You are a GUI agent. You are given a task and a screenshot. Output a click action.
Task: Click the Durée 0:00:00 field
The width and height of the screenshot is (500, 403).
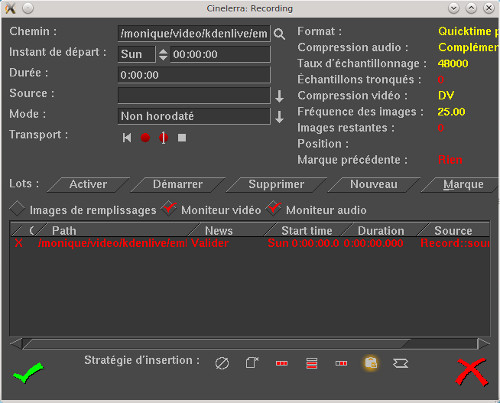[x=194, y=75]
